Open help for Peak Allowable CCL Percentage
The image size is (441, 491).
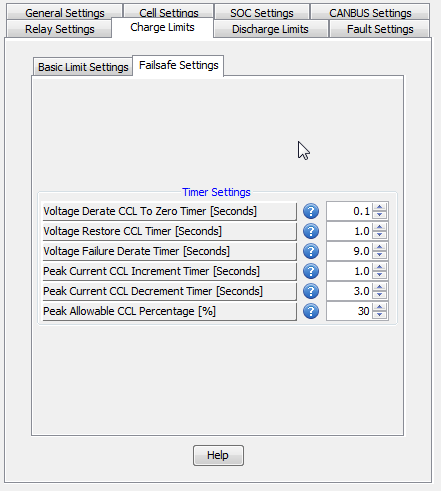click(x=311, y=311)
